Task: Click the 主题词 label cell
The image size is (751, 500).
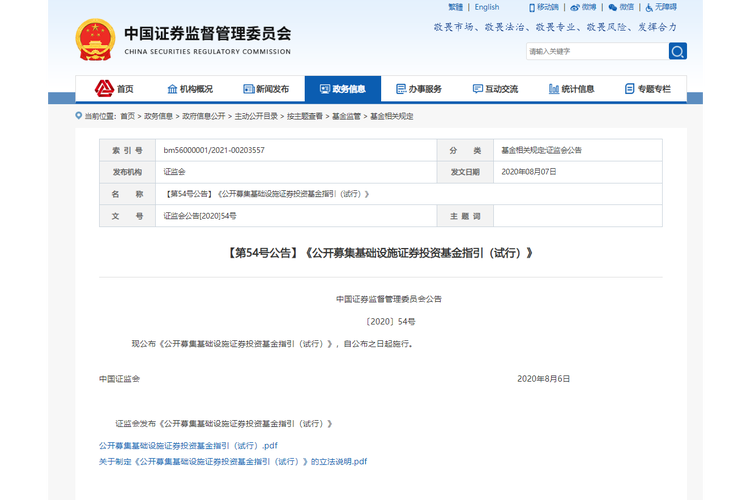Action: click(465, 216)
